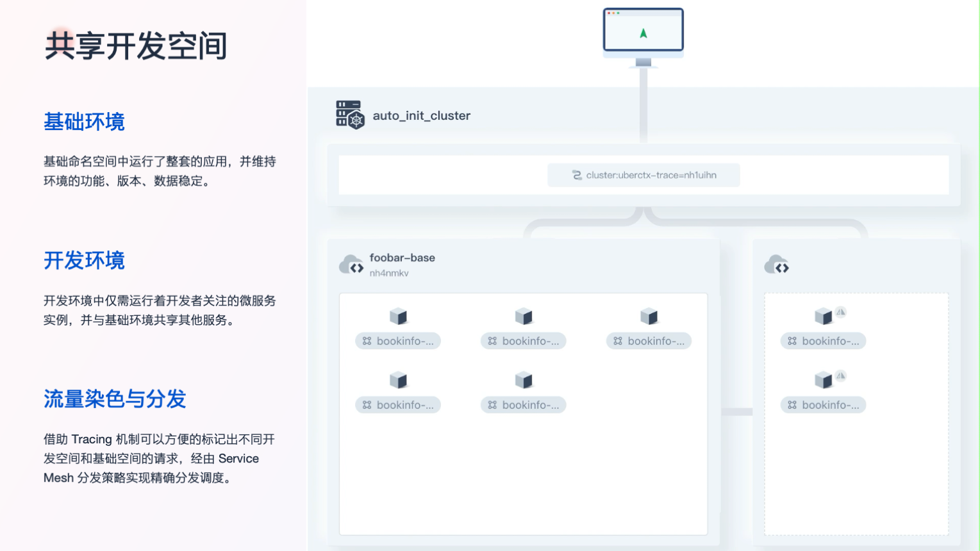The height and width of the screenshot is (551, 980).
Task: Click the page title 共享开发空间
Action: [x=136, y=46]
